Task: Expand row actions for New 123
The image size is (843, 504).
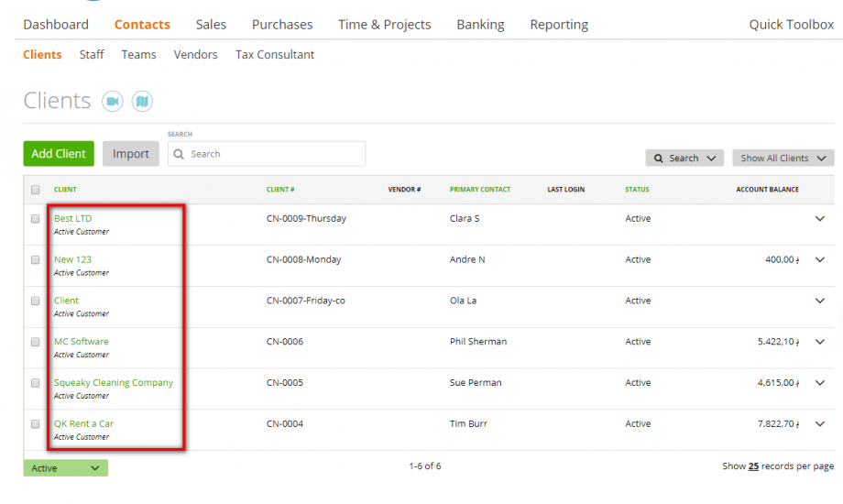Action: click(820, 259)
